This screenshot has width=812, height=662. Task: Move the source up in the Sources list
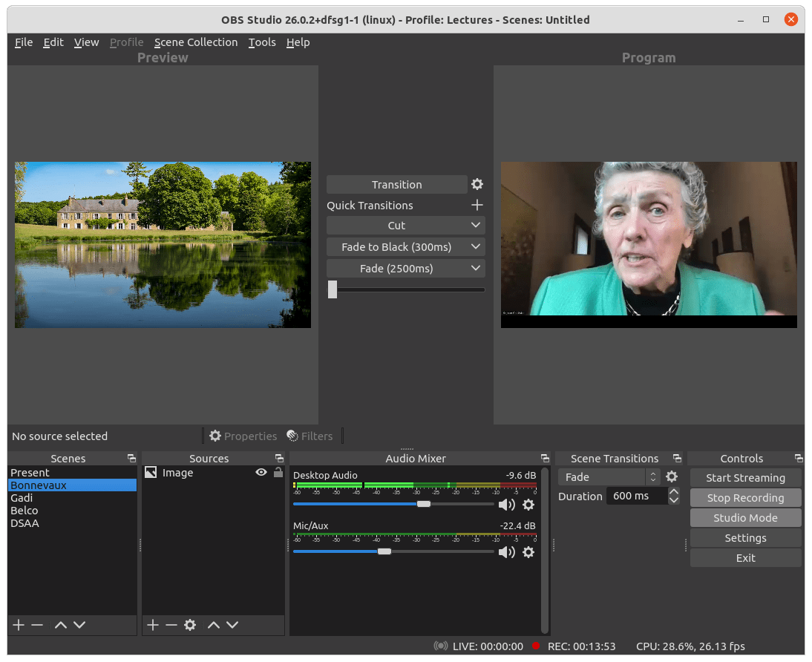(213, 625)
